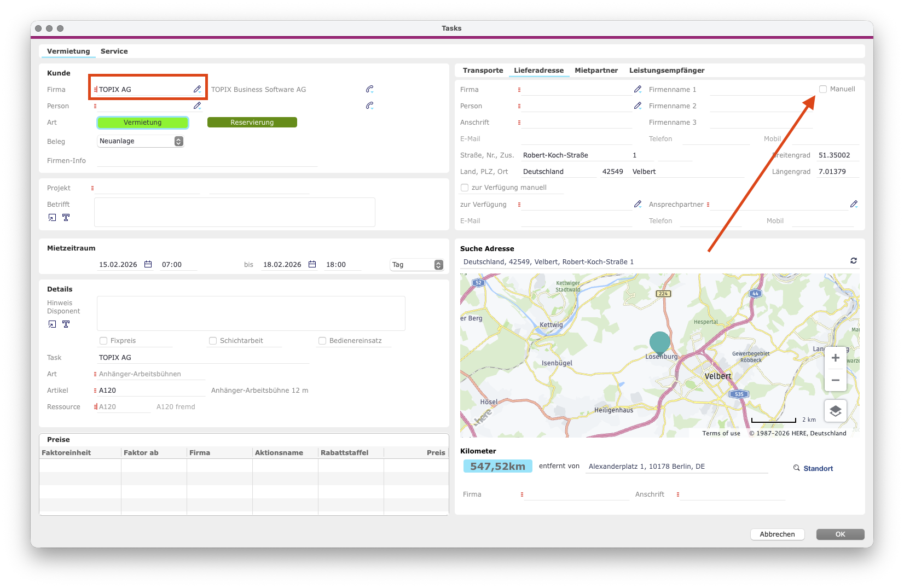The width and height of the screenshot is (904, 588).
Task: Open the Lieferadresse tab
Action: [539, 71]
